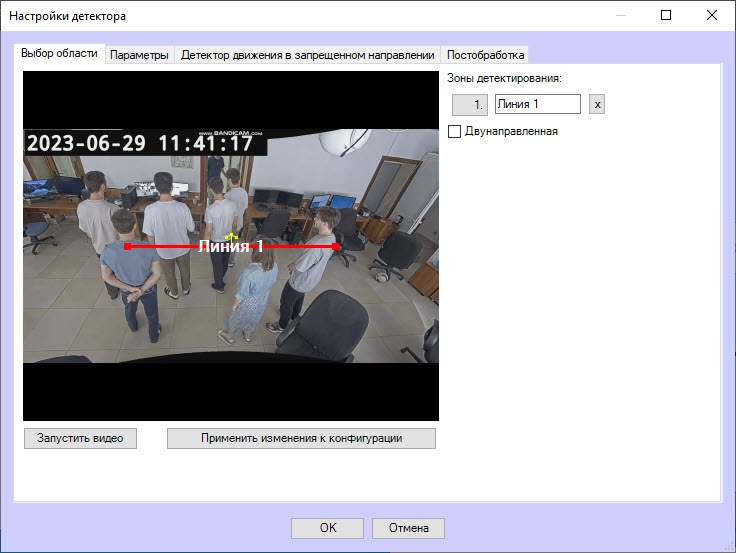Maximize the Настройки детектора window
736x553 pixels.
point(666,15)
